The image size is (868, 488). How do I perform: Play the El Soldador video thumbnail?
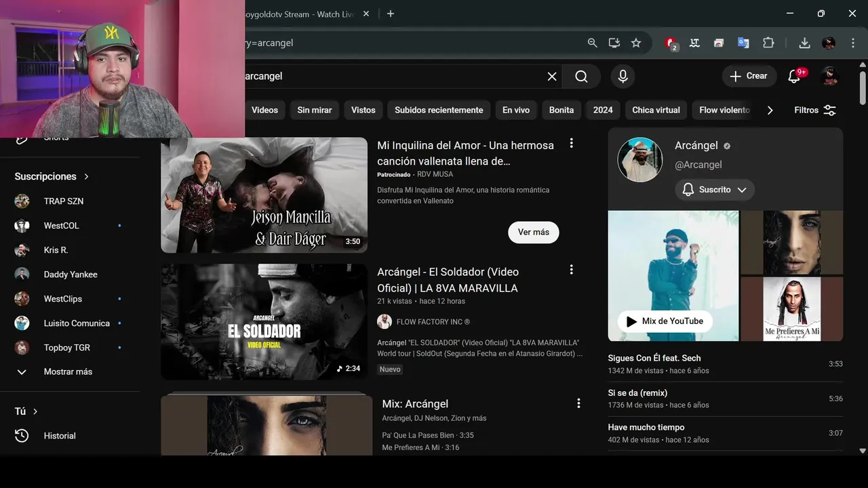click(264, 322)
